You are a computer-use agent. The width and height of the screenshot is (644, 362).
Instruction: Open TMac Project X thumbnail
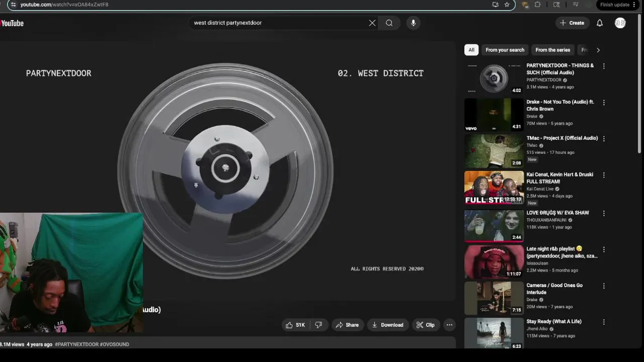pyautogui.click(x=494, y=151)
